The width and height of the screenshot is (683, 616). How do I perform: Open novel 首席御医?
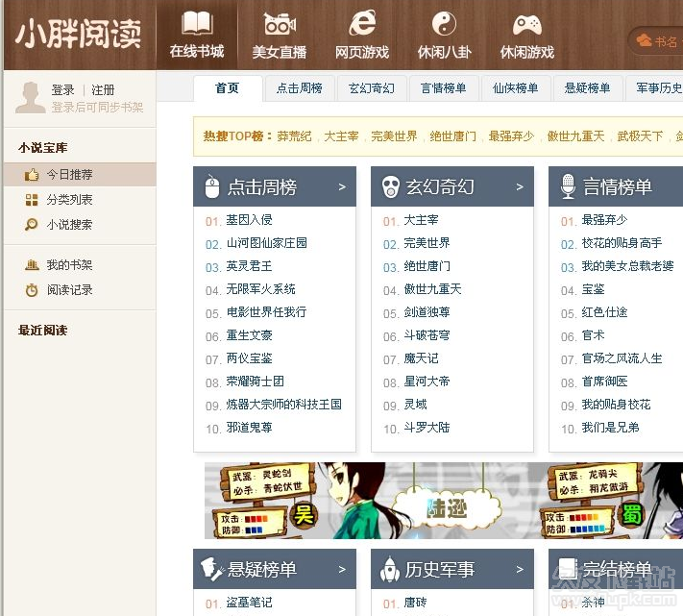click(604, 382)
